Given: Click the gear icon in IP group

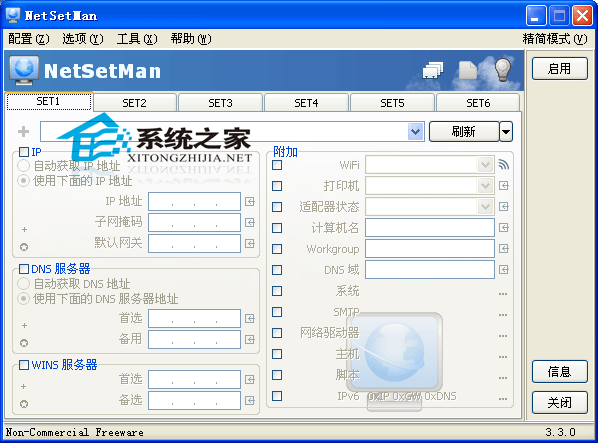Looking at the screenshot, I should (24, 247).
